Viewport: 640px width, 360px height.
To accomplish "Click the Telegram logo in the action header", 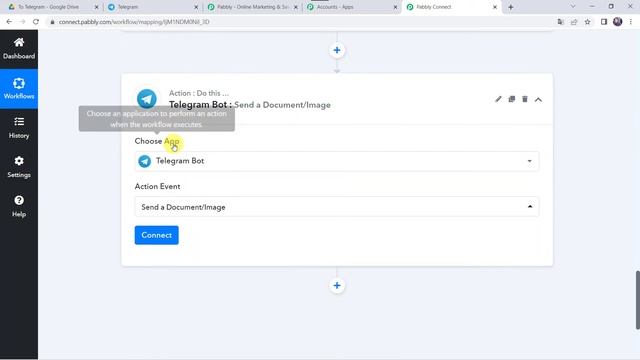I will 147,99.
